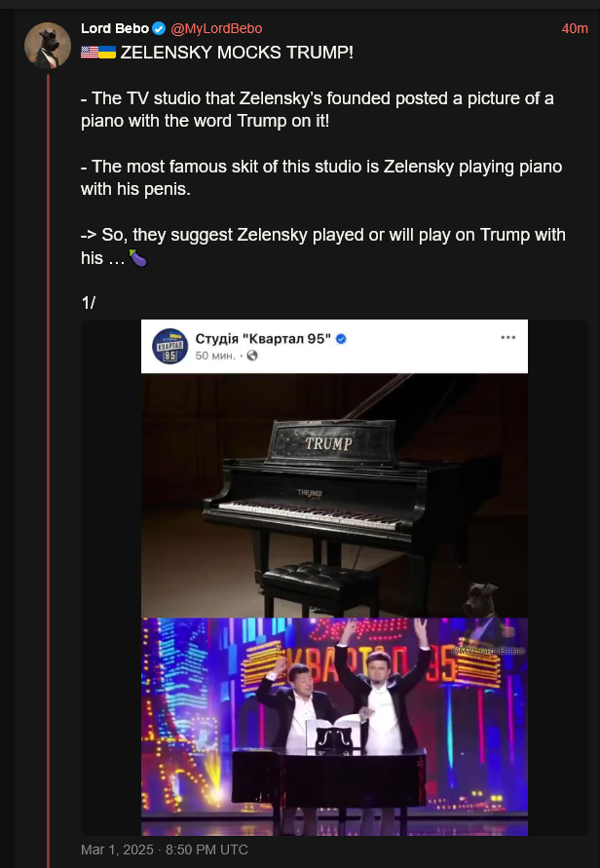Click the @MyLordBebo watermark on the image
The height and width of the screenshot is (868, 600).
coord(487,651)
